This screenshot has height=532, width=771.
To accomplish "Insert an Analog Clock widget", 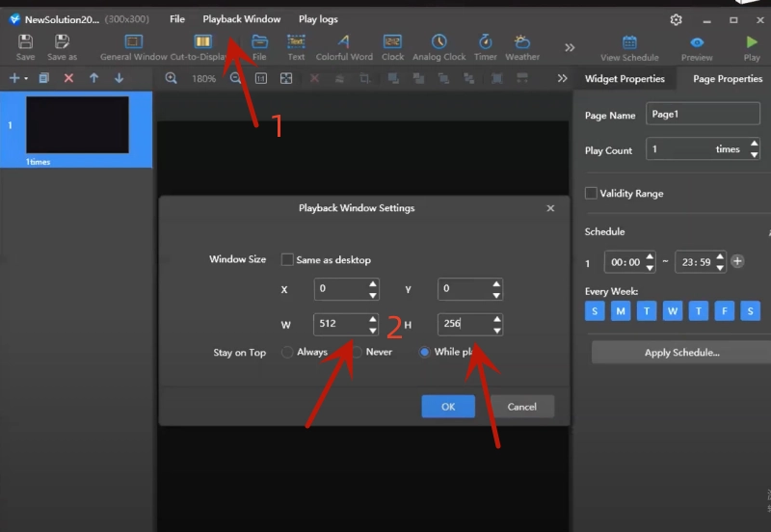I will (439, 41).
